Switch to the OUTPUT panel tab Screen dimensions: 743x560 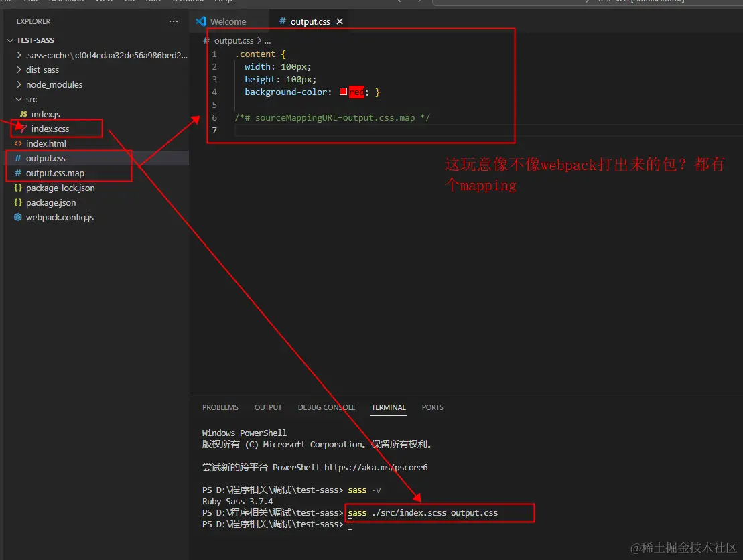pyautogui.click(x=268, y=407)
